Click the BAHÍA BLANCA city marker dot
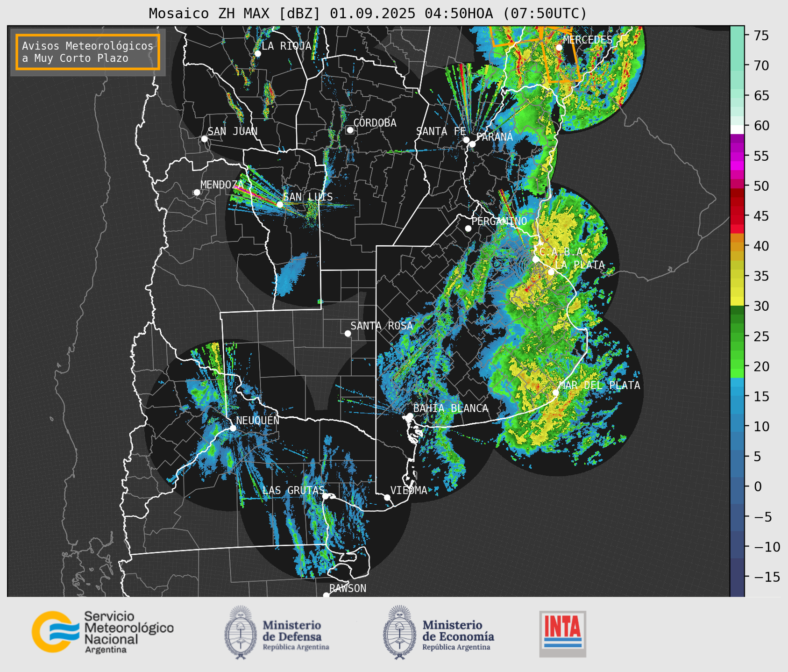Viewport: 788px width, 672px height. pos(410,416)
